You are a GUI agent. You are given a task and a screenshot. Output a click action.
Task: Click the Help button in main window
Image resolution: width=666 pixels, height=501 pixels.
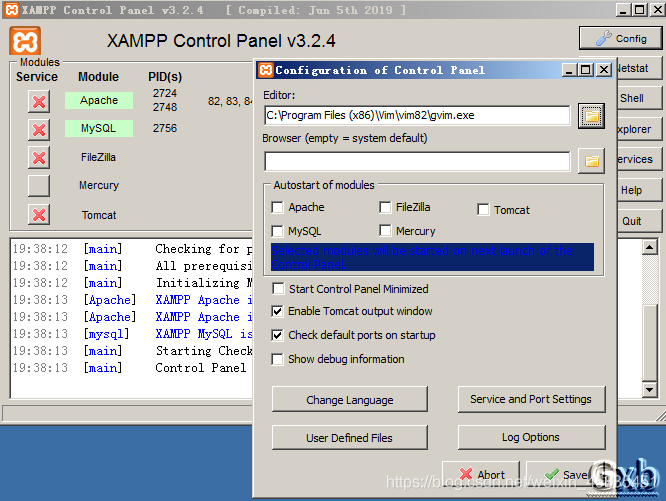638,190
